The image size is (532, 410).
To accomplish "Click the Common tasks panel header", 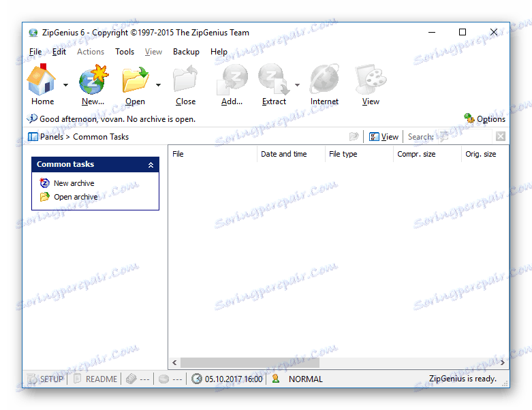I will pyautogui.click(x=95, y=164).
